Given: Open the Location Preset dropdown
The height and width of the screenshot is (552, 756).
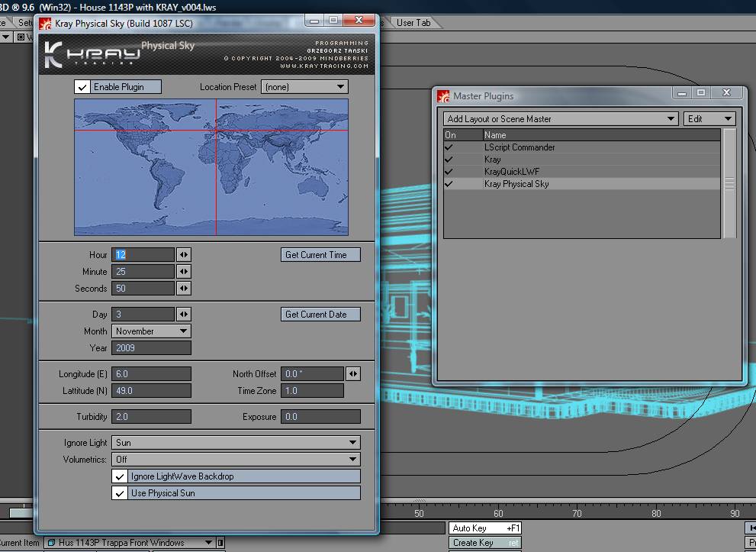Looking at the screenshot, I should coord(304,87).
